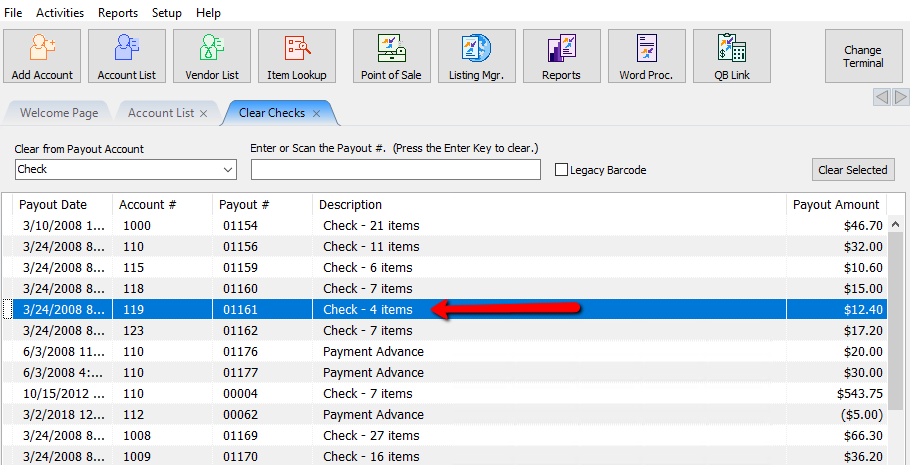This screenshot has height=465, width=910.
Task: Click the payout list vertical scrollbar
Action: point(895,340)
